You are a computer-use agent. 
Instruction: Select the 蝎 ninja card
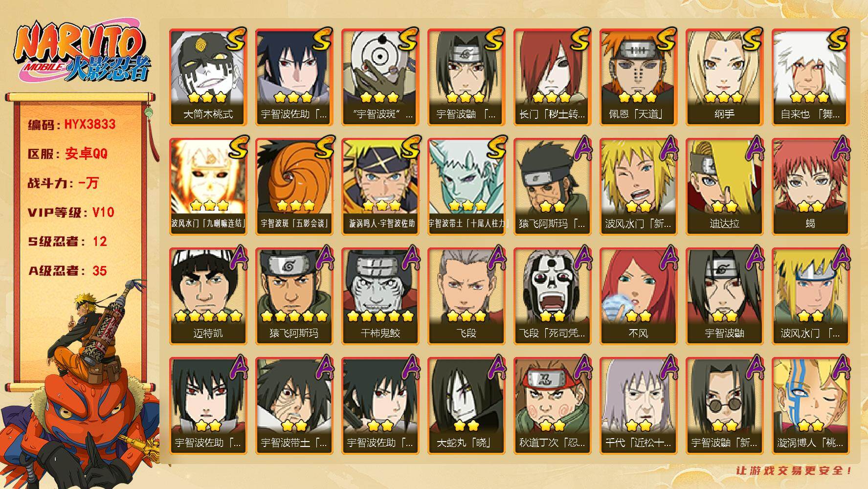[810, 187]
